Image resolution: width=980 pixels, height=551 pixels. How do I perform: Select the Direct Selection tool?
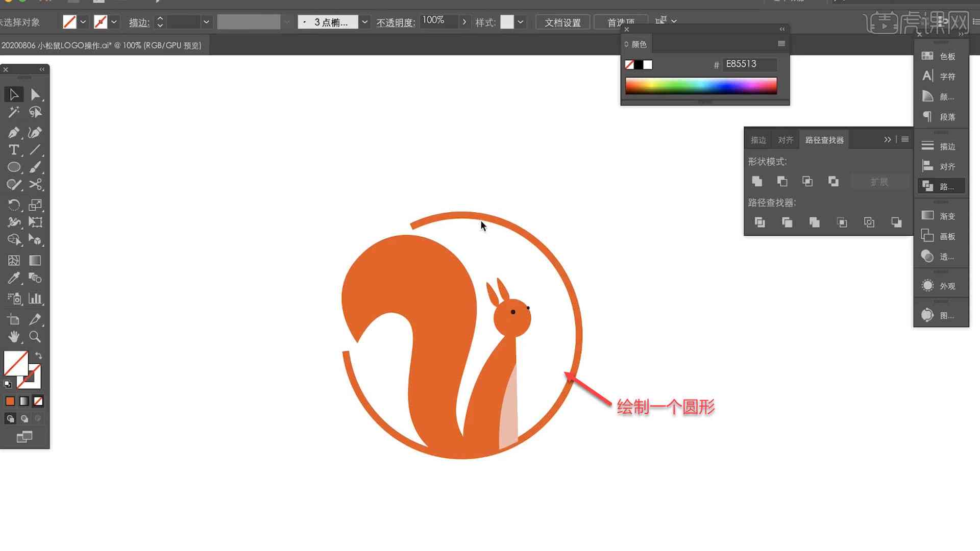tap(35, 93)
